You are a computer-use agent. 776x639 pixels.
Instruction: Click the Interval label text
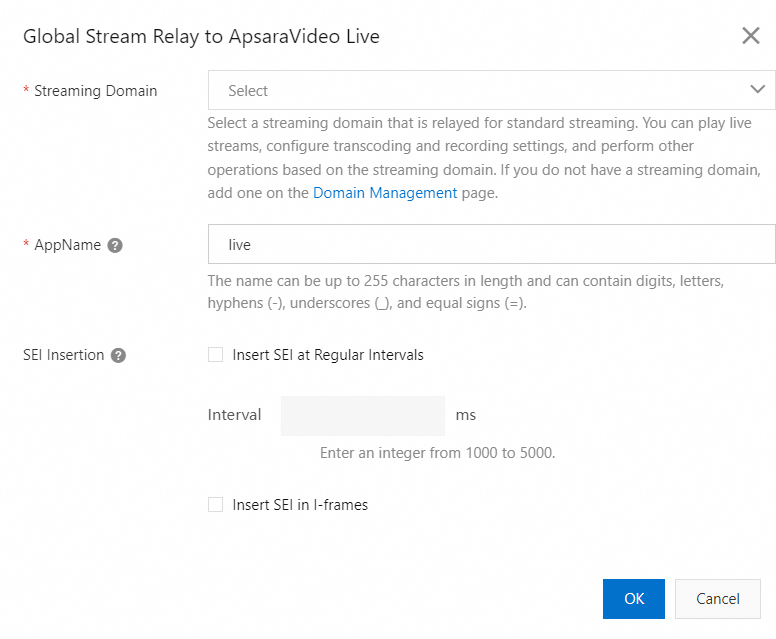click(x=234, y=415)
